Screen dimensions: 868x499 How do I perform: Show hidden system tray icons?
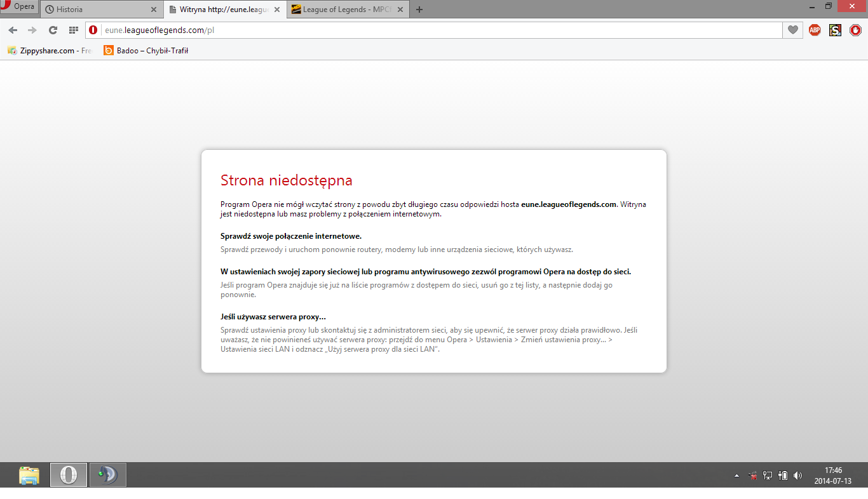(737, 476)
